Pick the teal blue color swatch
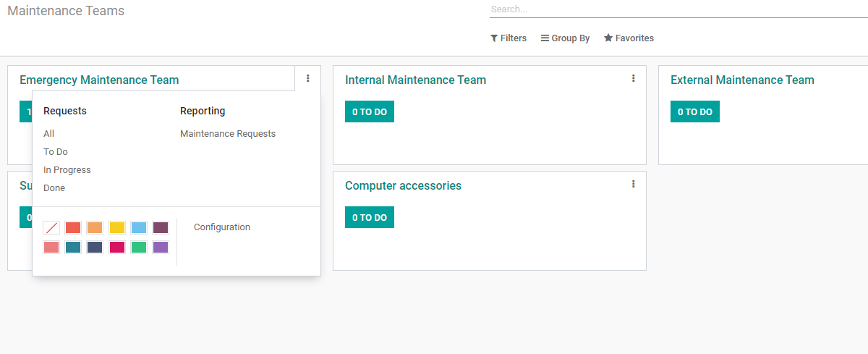868x354 pixels. coord(73,247)
